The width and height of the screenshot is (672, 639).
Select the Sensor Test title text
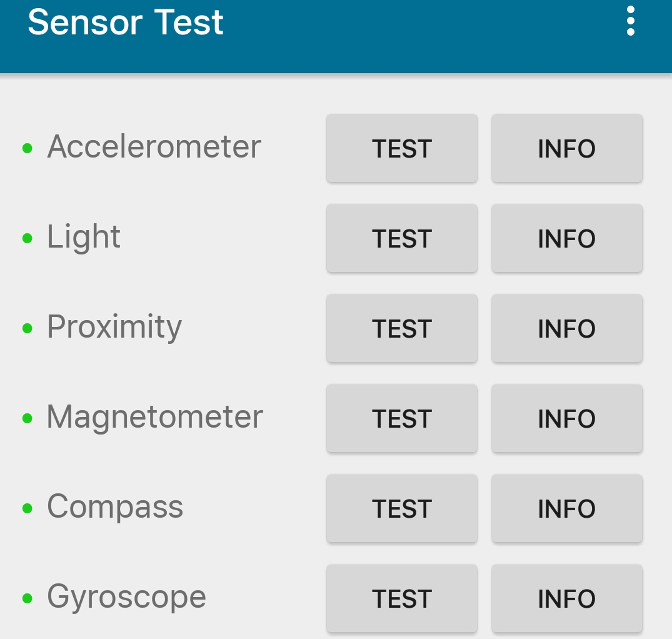[126, 22]
